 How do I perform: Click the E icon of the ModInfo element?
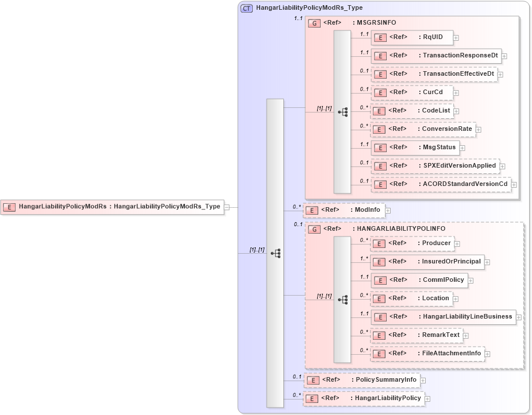pos(311,210)
